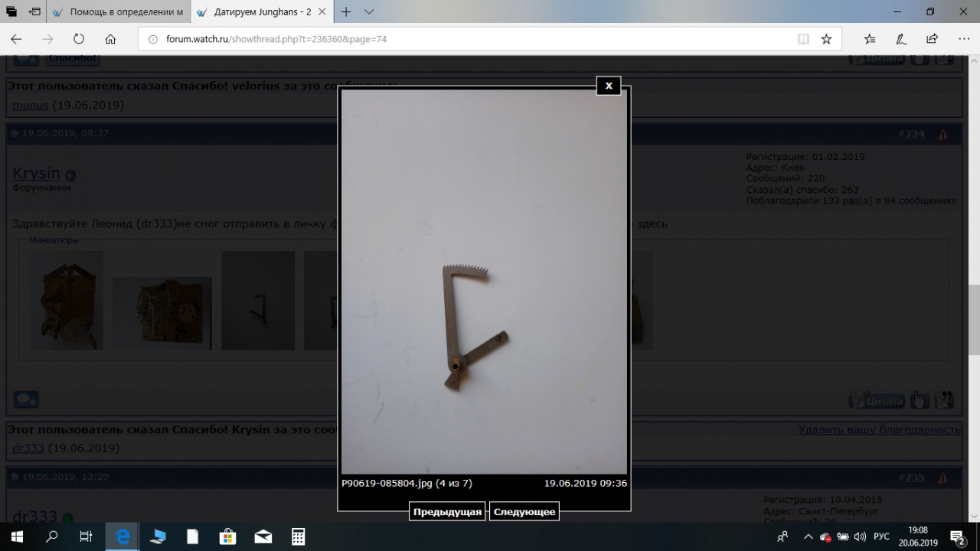Add notes to the web page
The width and height of the screenshot is (980, 551).
coord(901,39)
